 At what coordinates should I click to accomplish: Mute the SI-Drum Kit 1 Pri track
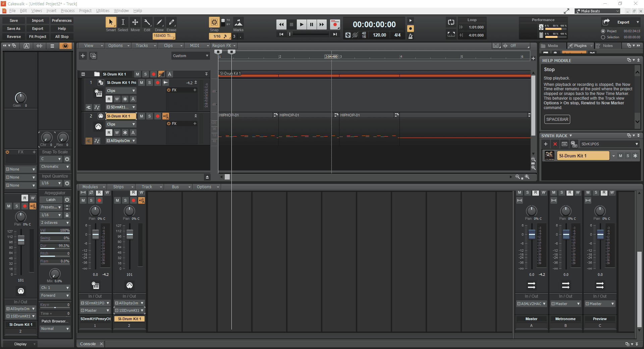coord(142,83)
